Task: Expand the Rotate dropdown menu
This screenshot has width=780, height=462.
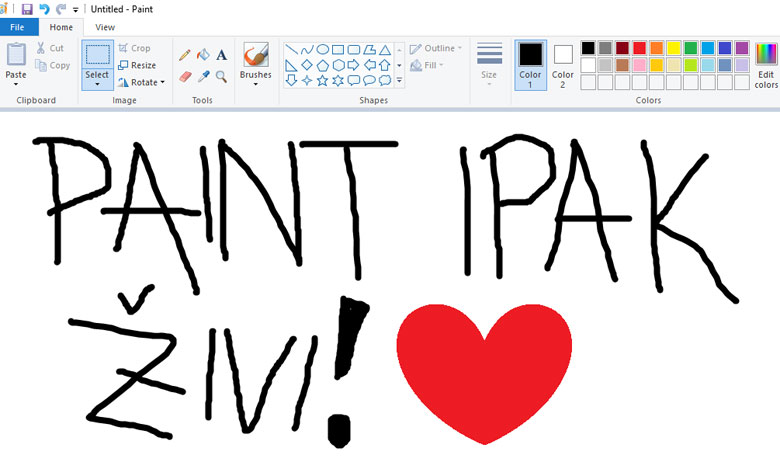Action: 141,82
